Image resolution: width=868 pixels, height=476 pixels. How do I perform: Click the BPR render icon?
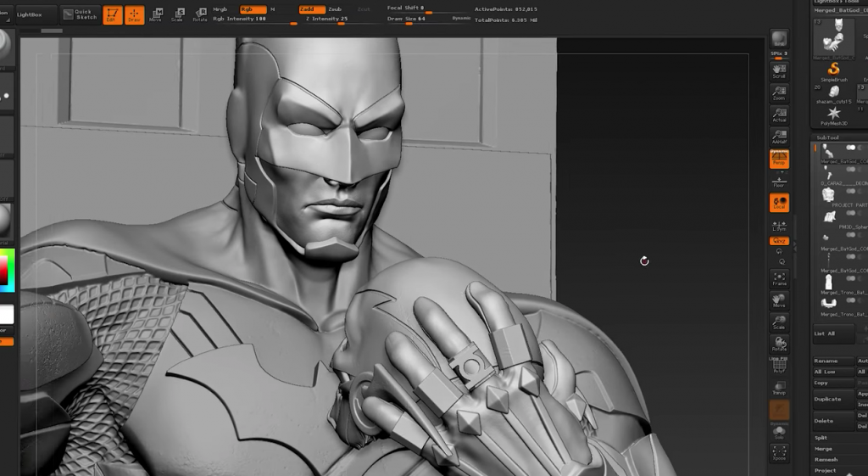click(x=780, y=39)
